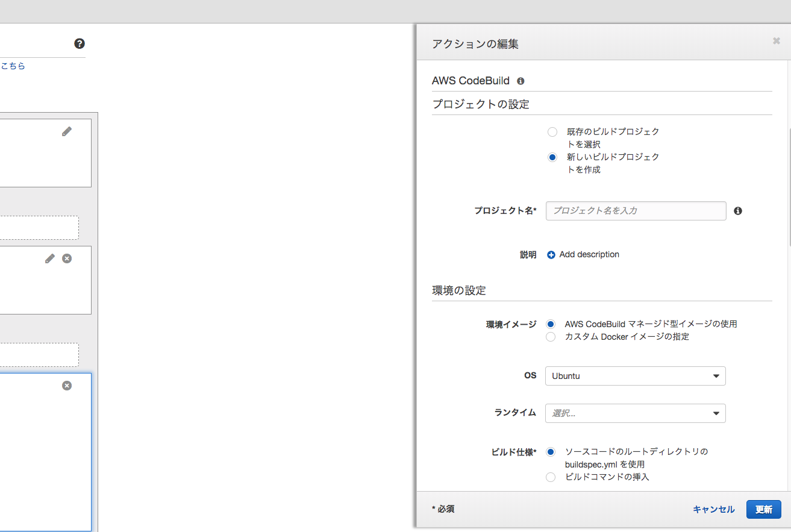Remove the bottom pipeline action with its X icon
791x532 pixels.
(67, 385)
